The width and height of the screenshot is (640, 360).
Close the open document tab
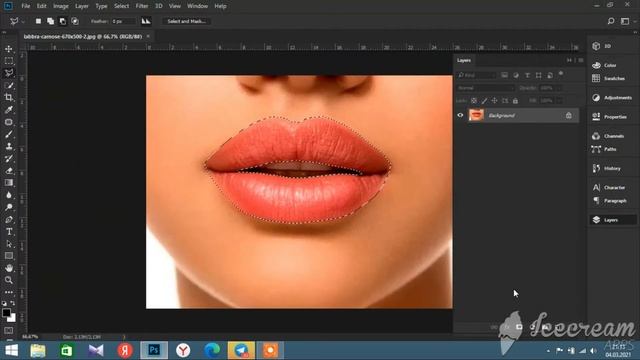(148, 36)
